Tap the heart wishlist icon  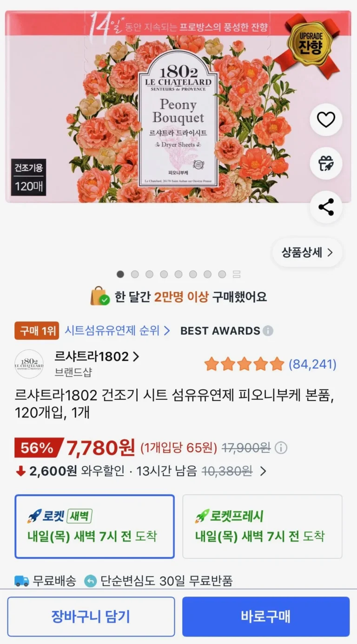tap(326, 120)
